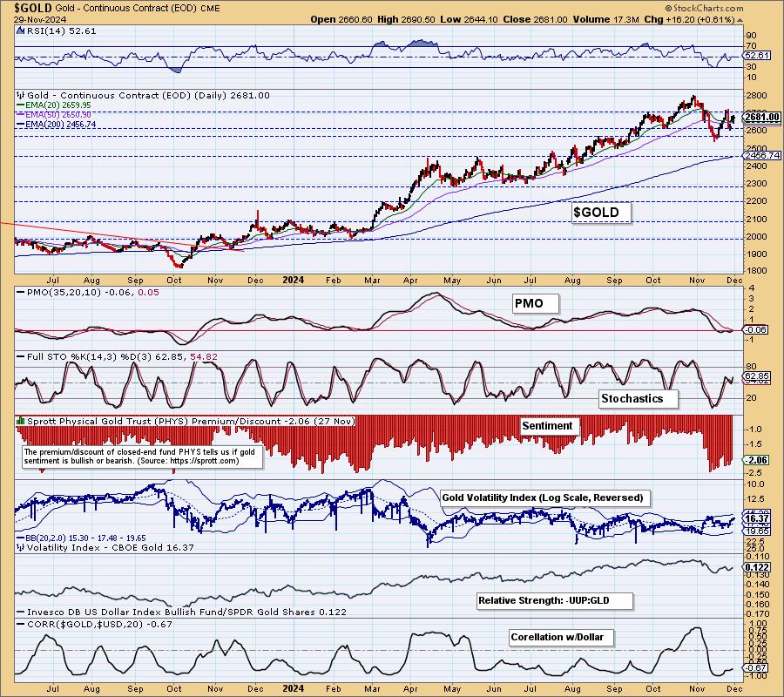
Task: Click the Close 2681.00 value in the header
Action: tap(535, 19)
